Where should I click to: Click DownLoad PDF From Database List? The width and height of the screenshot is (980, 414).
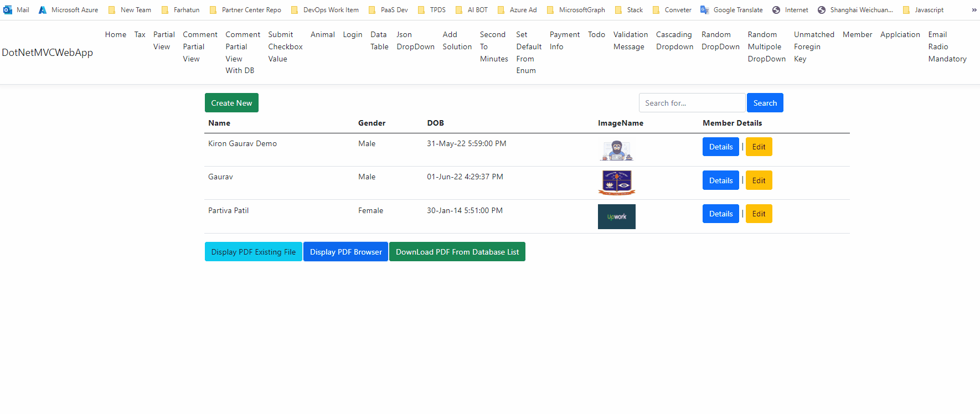pos(457,252)
